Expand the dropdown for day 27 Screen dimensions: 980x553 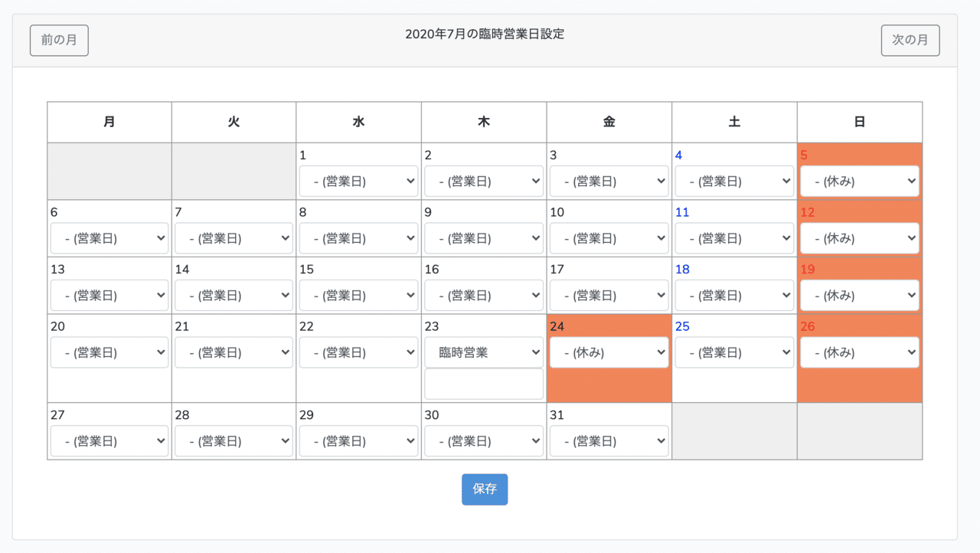(109, 441)
